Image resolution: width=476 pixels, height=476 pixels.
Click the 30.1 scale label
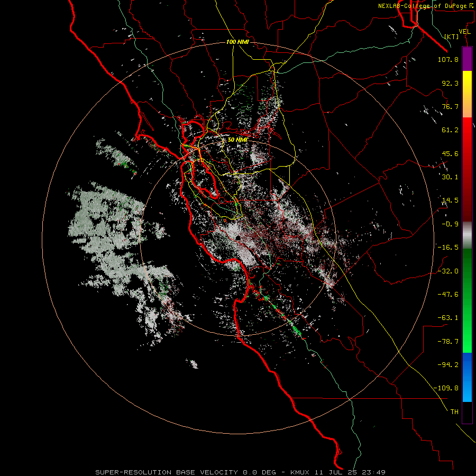450,177
